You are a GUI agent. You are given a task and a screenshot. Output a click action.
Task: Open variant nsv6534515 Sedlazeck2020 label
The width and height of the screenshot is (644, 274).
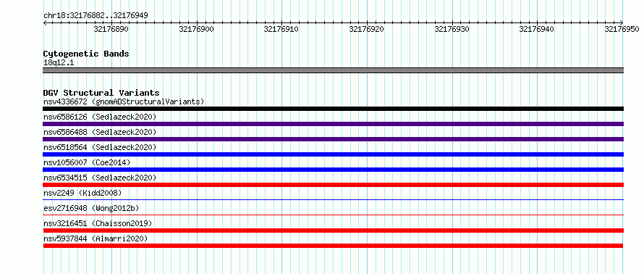pos(100,178)
